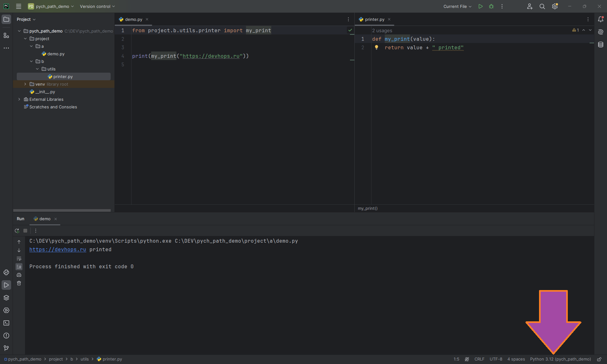Open Version control dropdown
This screenshot has width=607, height=364.
click(x=97, y=6)
